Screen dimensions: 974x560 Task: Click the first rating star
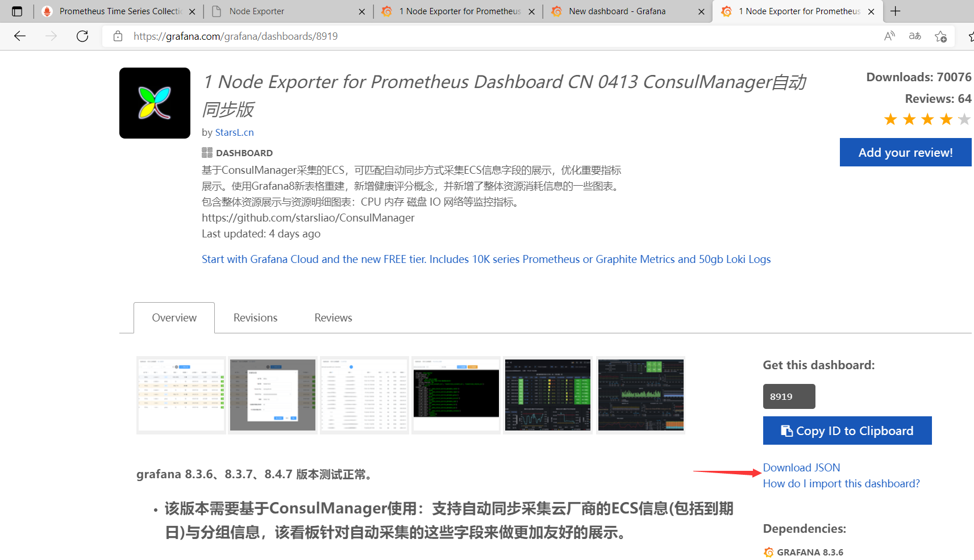(890, 119)
